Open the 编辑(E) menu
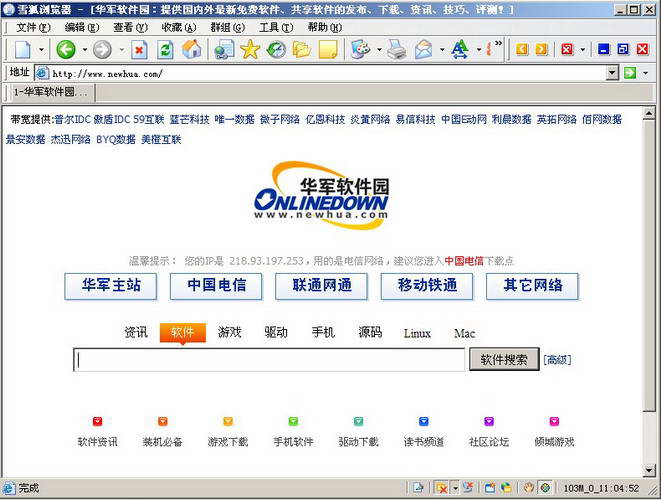Screen dimensions: 661x500 82,28
